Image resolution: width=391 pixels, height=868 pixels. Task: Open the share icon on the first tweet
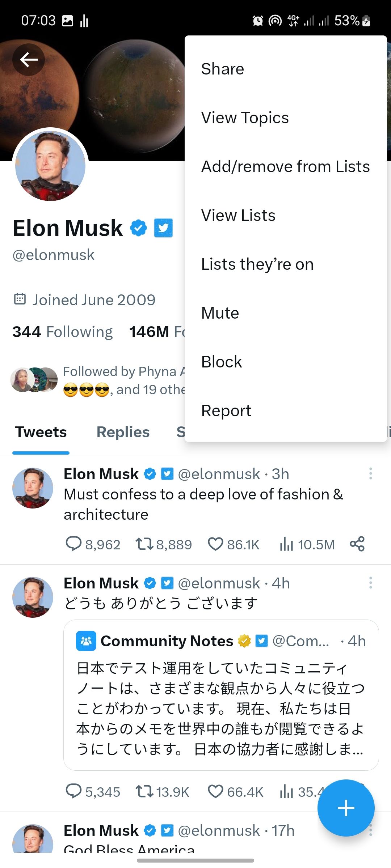click(x=357, y=543)
